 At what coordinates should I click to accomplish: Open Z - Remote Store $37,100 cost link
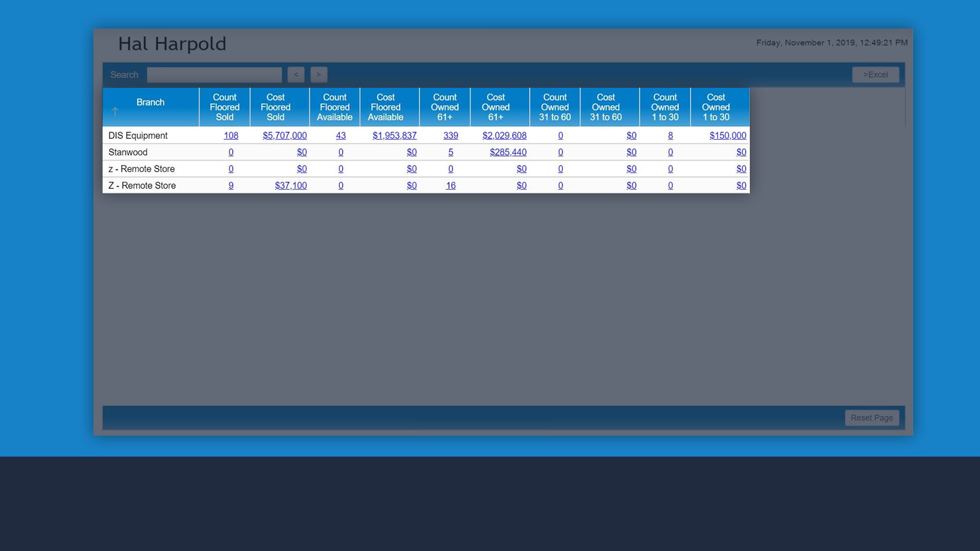(x=291, y=186)
